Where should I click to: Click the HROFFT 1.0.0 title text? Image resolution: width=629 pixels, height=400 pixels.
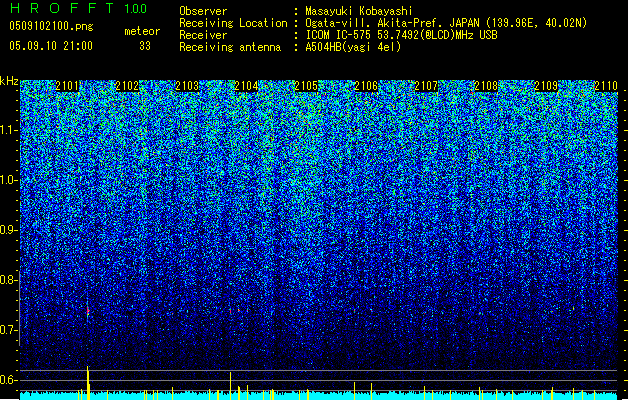(79, 8)
